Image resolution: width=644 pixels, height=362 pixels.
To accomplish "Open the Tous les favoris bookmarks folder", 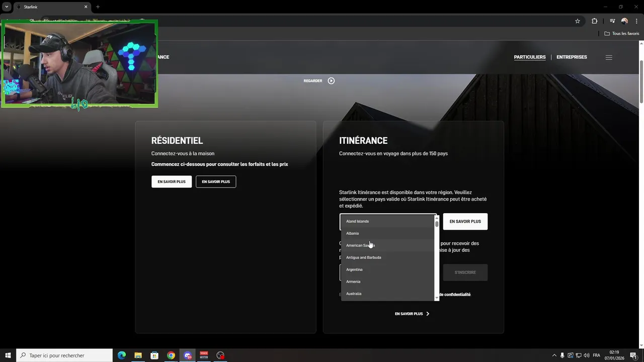I will pos(622,34).
